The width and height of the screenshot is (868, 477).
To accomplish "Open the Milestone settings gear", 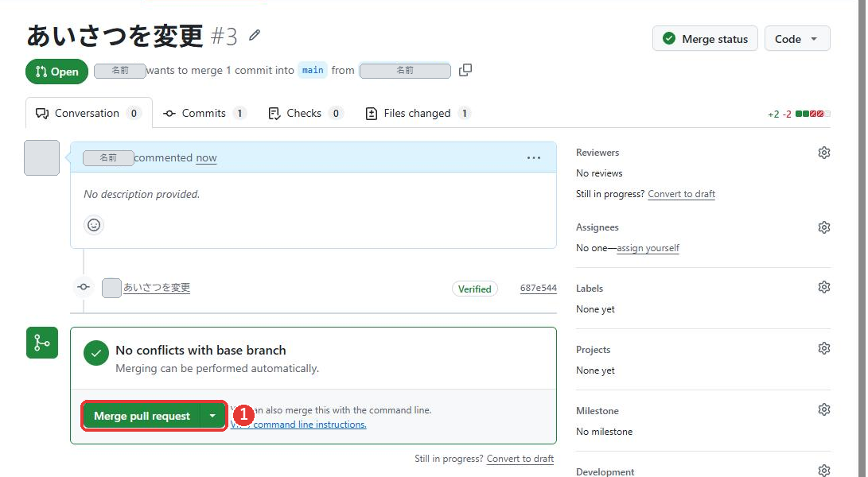I will pyautogui.click(x=823, y=410).
